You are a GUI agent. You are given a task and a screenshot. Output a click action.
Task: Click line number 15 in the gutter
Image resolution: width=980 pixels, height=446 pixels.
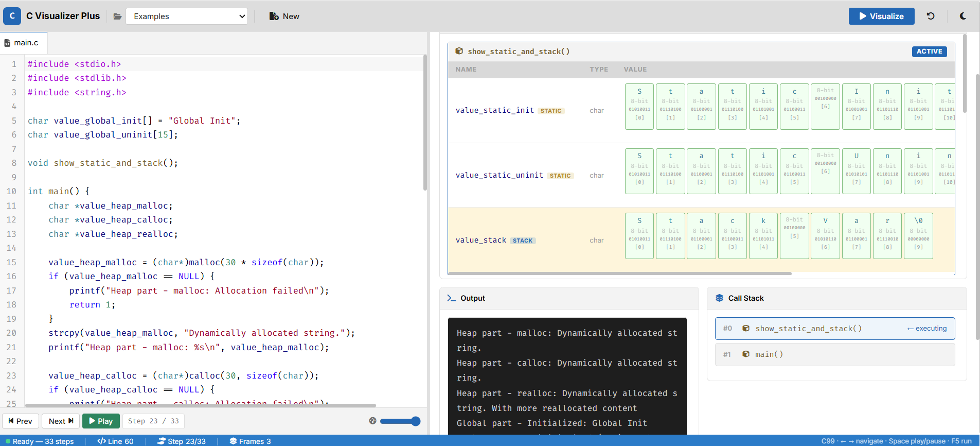(12, 262)
